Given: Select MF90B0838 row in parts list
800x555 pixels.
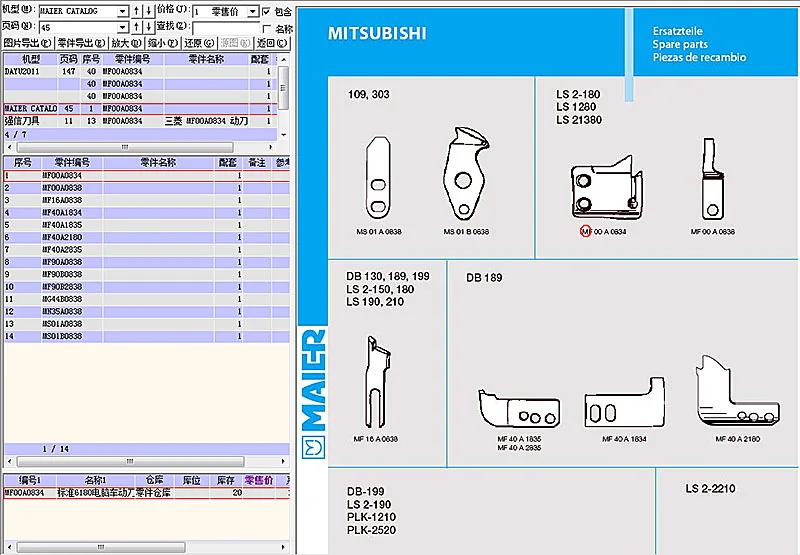Looking at the screenshot, I should point(146,274).
